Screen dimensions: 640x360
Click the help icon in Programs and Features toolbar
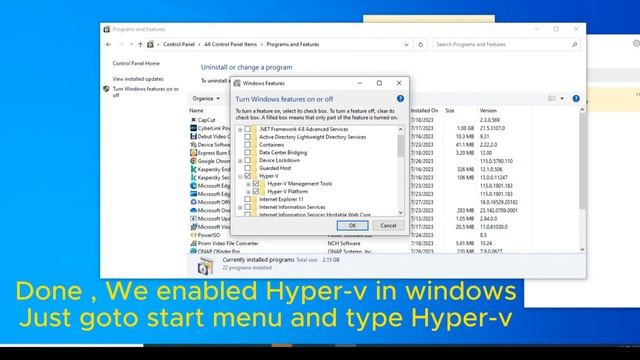[x=576, y=98]
